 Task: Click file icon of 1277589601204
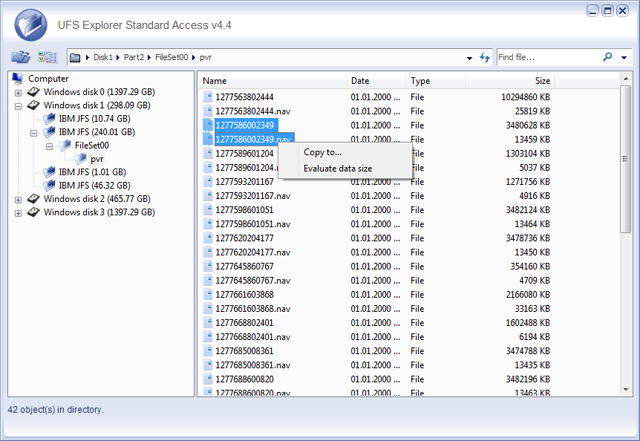tap(208, 153)
